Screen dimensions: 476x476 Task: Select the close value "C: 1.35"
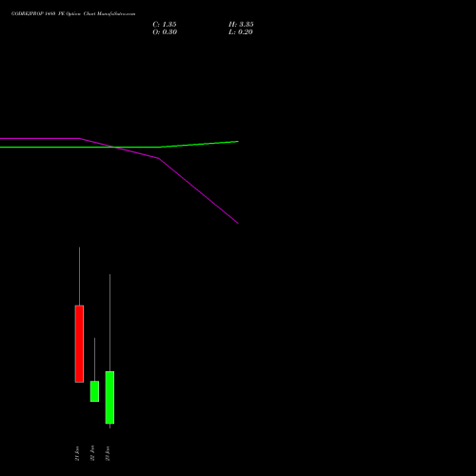[x=165, y=25]
